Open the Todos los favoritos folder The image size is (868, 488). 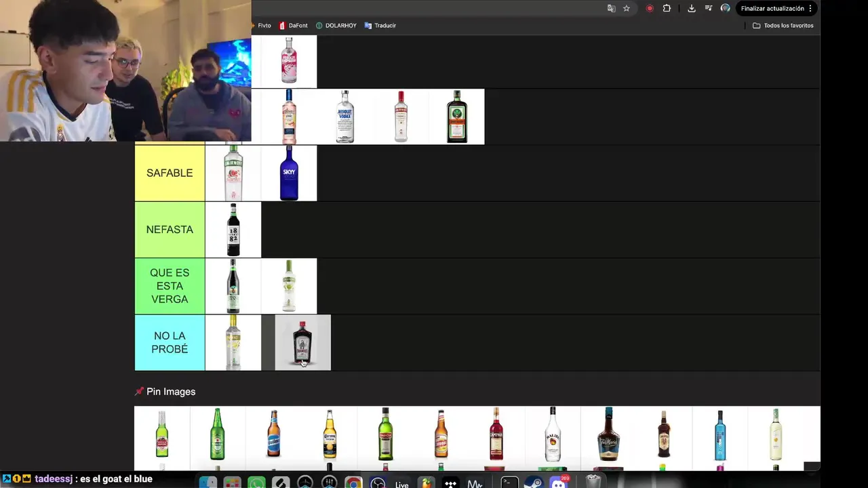point(783,25)
